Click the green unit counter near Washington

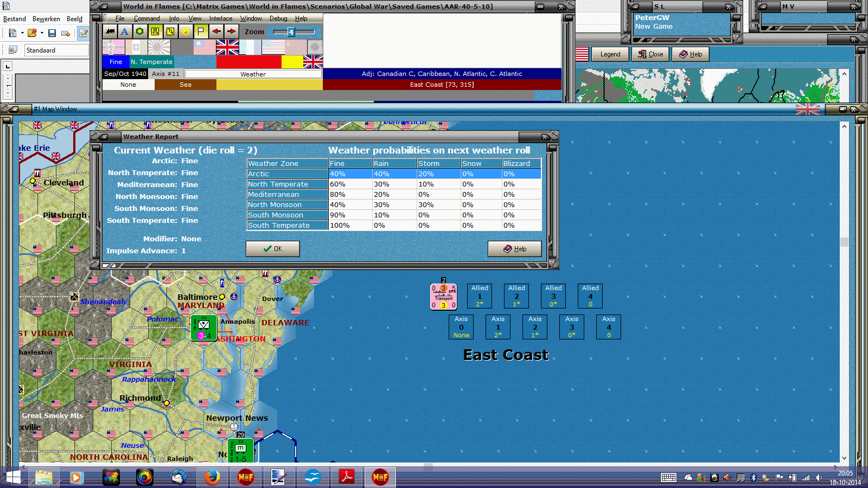203,328
